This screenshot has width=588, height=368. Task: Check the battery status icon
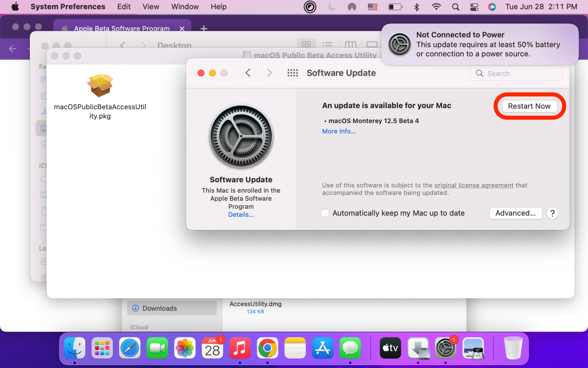pos(395,7)
